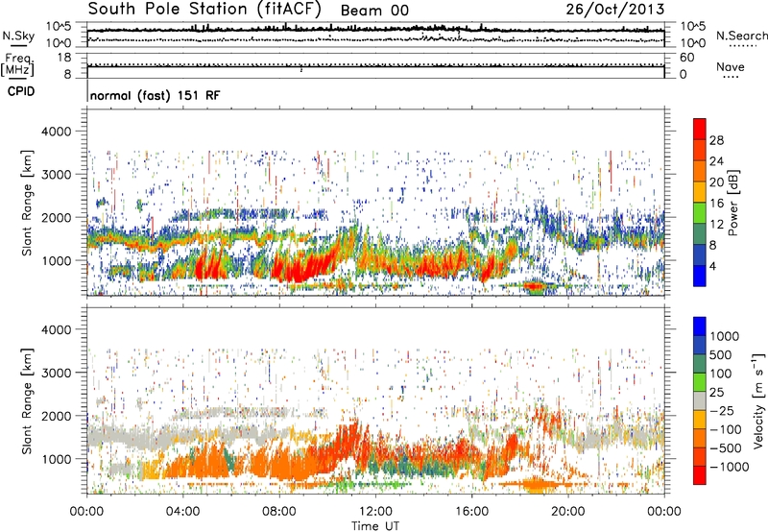Click the blue top of the velocity colorbar
Image resolution: width=768 pixels, height=532 pixels.
tap(700, 326)
